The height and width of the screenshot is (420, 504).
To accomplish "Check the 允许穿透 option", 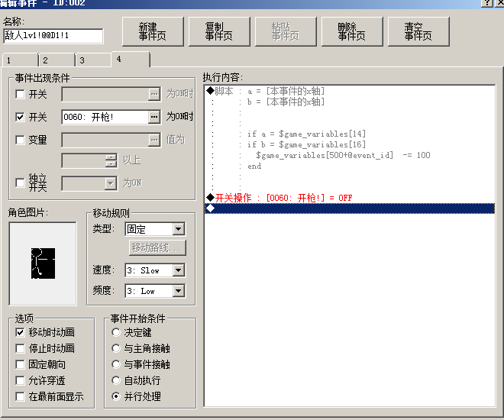I will point(20,380).
